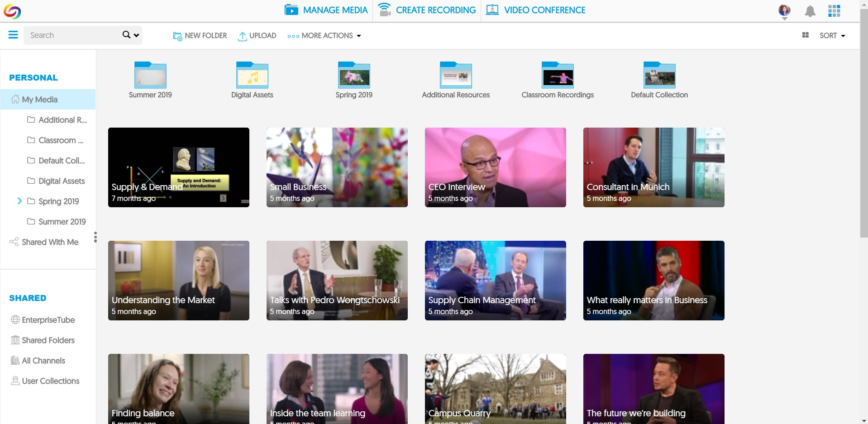The height and width of the screenshot is (424, 868).
Task: Click the three-dot sidebar handle
Action: 95,237
